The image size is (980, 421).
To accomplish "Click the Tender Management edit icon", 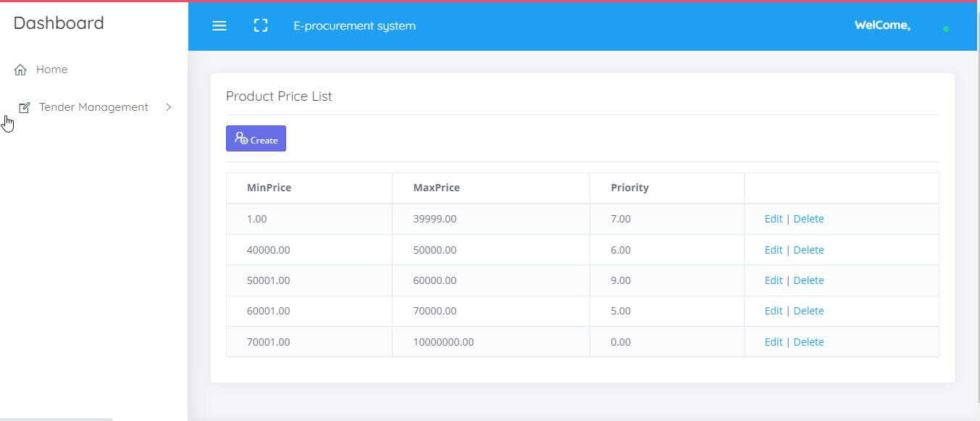I will click(25, 107).
